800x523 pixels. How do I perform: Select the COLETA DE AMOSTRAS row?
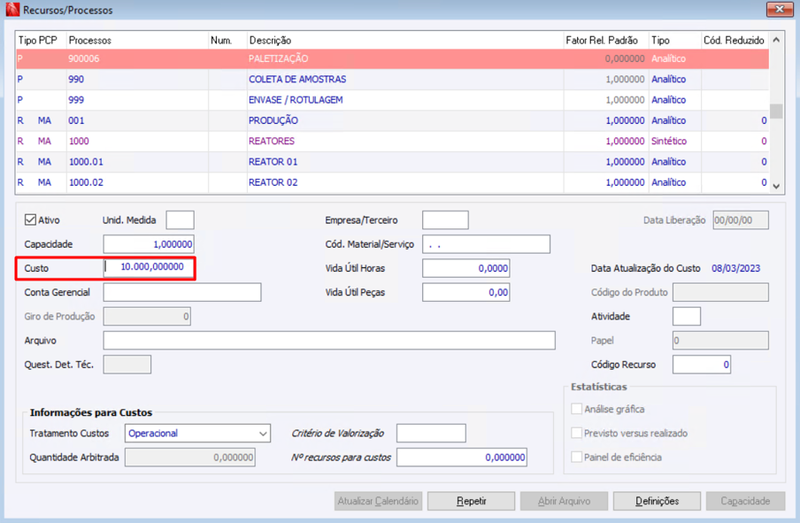(x=392, y=79)
